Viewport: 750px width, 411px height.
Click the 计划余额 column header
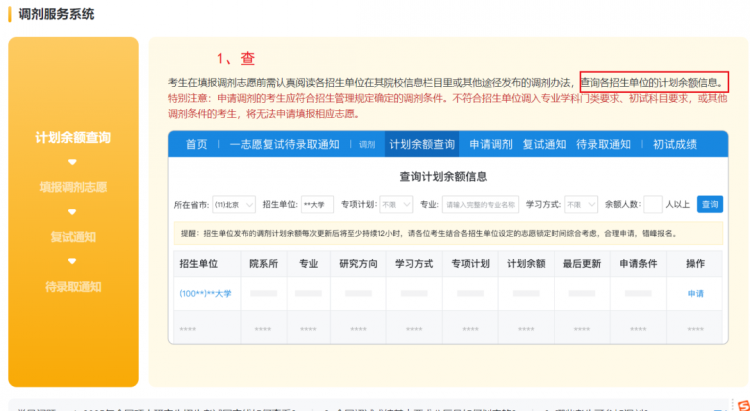[x=526, y=264]
